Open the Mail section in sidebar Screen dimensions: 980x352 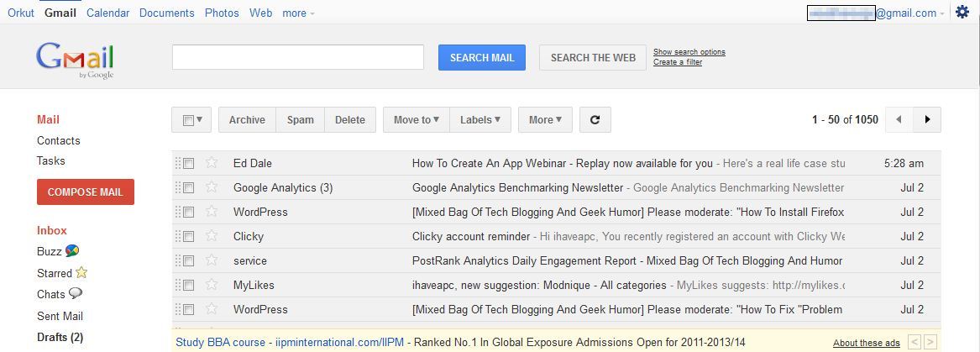pos(48,119)
